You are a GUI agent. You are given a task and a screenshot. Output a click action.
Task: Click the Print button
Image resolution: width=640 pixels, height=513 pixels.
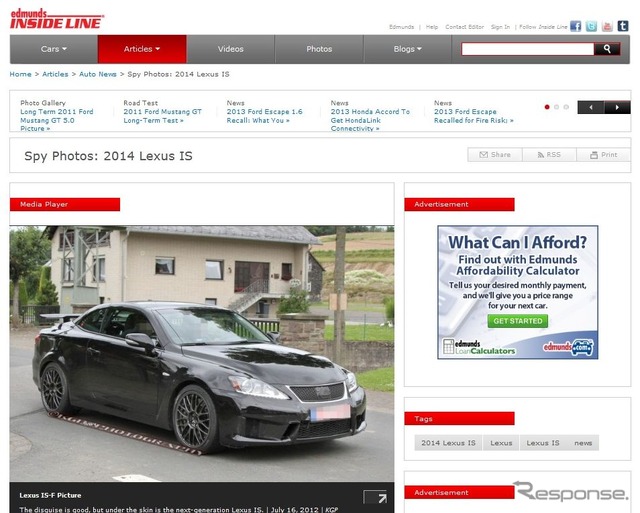tap(604, 155)
